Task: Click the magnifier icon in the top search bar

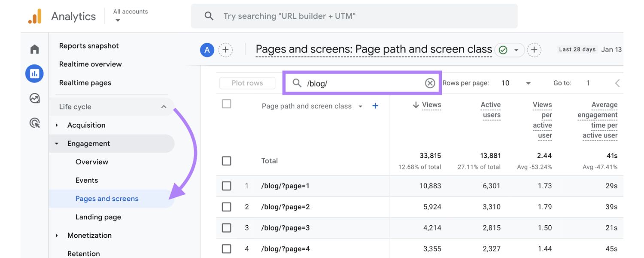Action: click(209, 15)
